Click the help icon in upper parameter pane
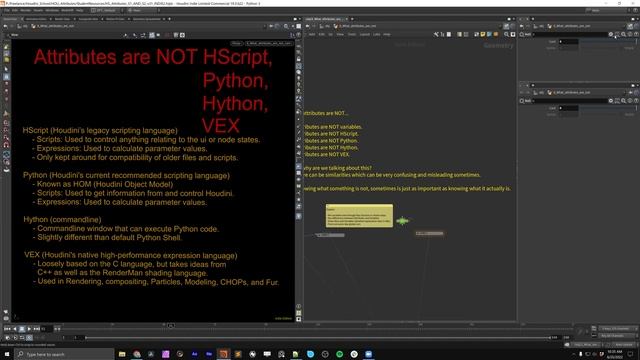The width and height of the screenshot is (640, 360). [636, 34]
